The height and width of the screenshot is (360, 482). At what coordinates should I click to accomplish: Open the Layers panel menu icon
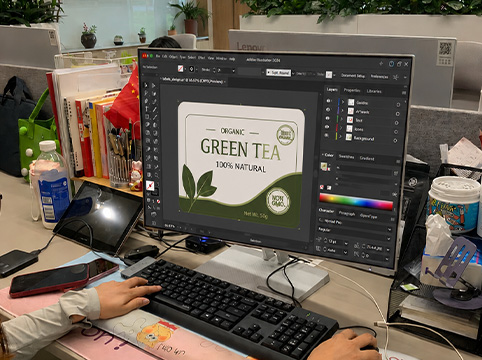tap(404, 92)
